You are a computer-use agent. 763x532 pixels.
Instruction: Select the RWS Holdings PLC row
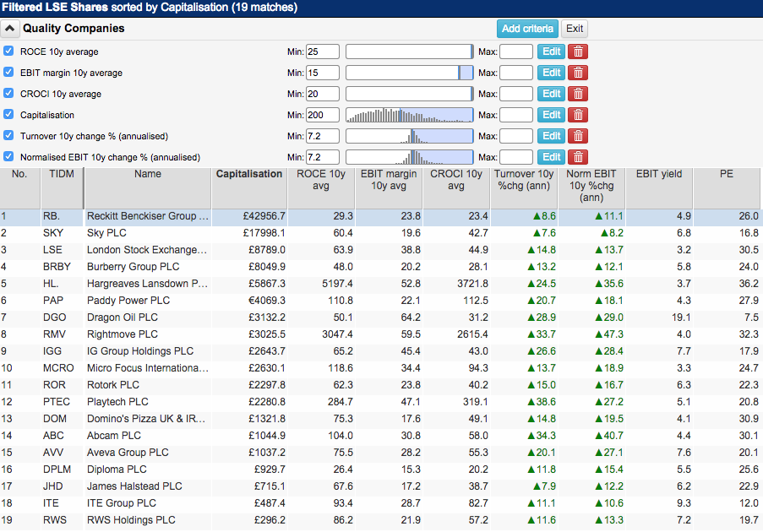(x=380, y=520)
